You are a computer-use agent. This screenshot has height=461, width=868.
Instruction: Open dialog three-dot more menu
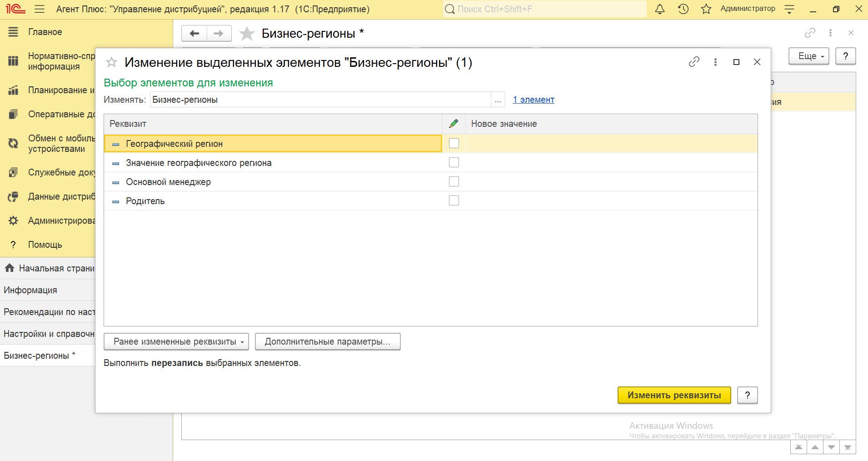(715, 62)
